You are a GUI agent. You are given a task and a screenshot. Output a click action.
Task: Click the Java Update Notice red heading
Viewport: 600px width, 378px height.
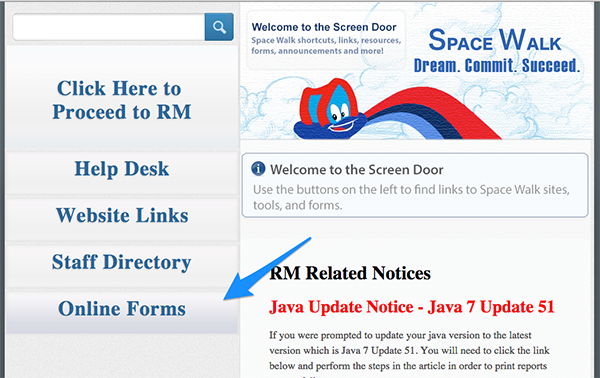412,307
